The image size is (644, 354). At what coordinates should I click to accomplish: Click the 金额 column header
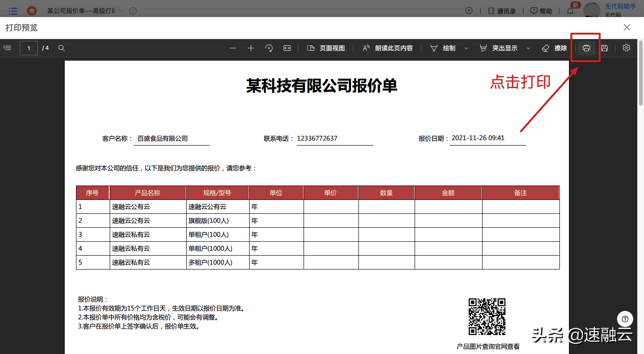coord(448,193)
